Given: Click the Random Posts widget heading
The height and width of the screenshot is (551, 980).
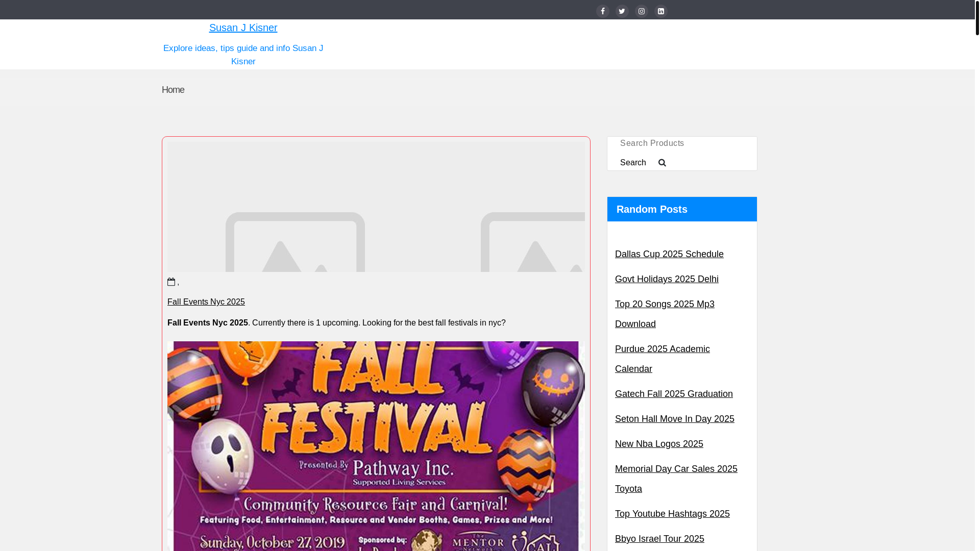Looking at the screenshot, I should (x=682, y=209).
